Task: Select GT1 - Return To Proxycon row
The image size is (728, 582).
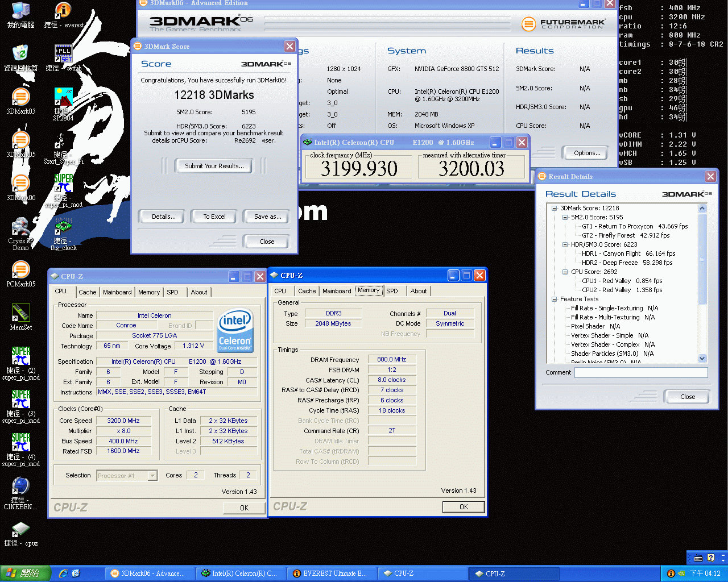Action: click(635, 226)
